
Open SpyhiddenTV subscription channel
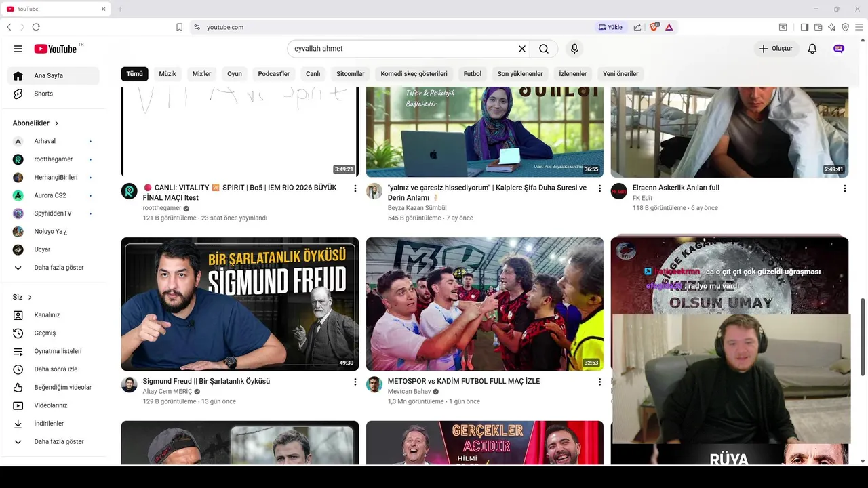click(x=53, y=213)
